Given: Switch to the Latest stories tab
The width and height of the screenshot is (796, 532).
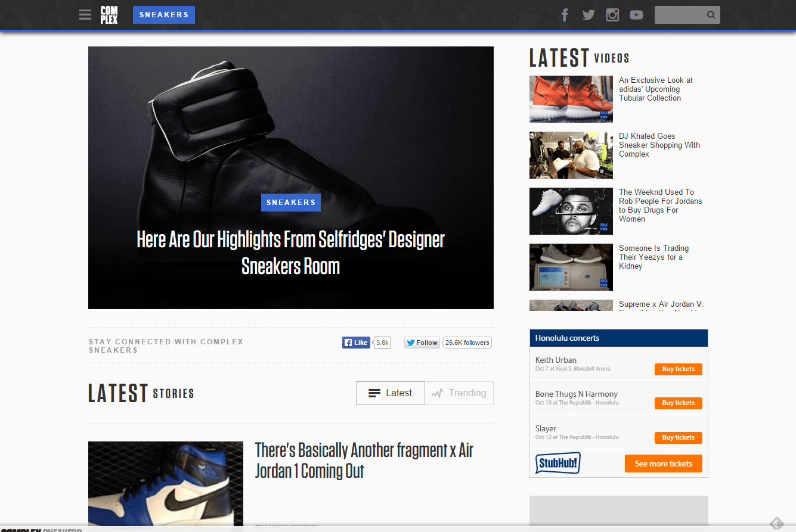Looking at the screenshot, I should pos(391,393).
